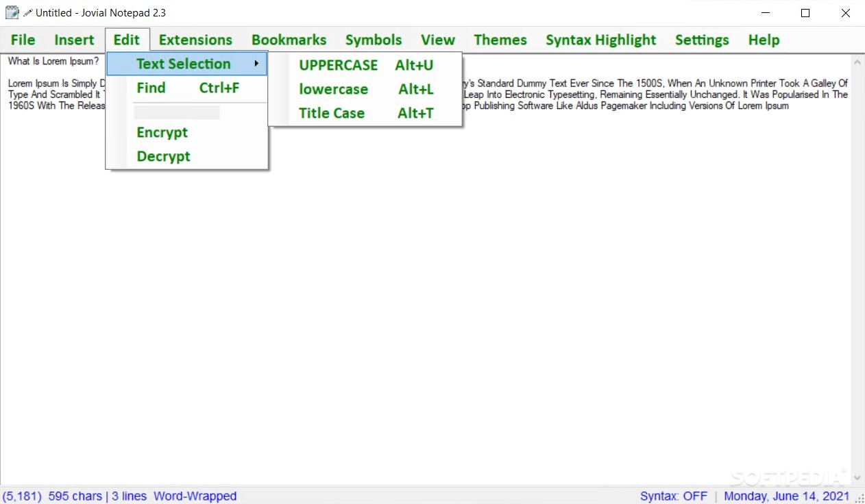Close the Jovial Notepad window
Screen dimensions: 865x504
coord(845,13)
